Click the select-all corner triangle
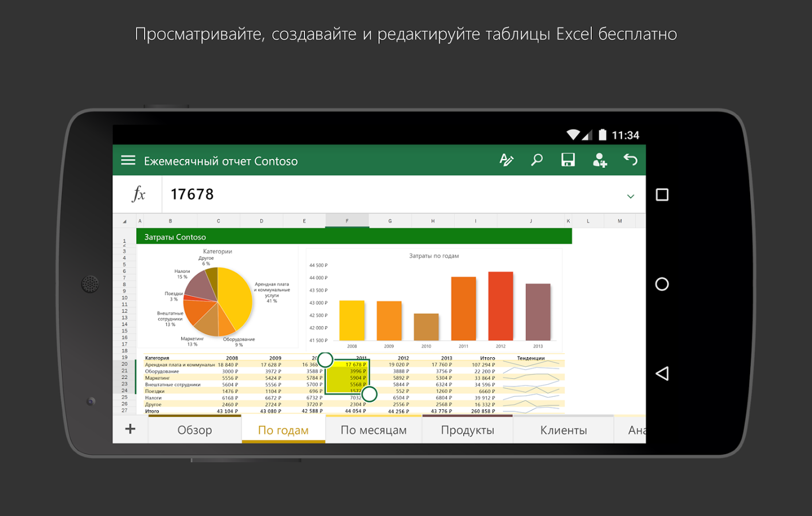 (124, 221)
